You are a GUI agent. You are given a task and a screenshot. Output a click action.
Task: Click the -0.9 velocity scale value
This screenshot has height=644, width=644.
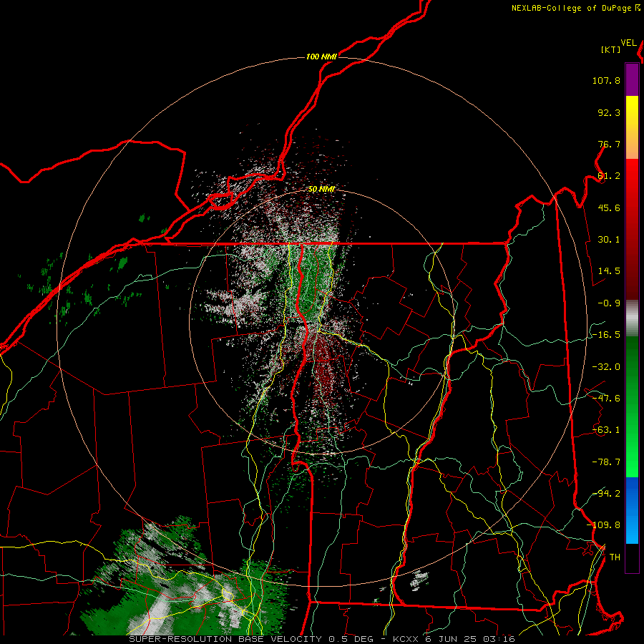(x=609, y=303)
